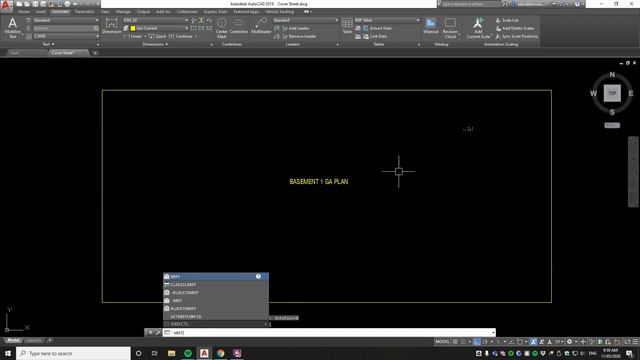Click the Dimension tool icon

click(x=111, y=27)
